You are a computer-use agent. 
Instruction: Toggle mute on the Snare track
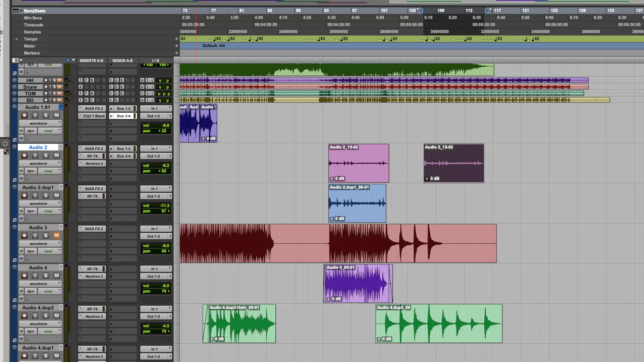coord(59,87)
